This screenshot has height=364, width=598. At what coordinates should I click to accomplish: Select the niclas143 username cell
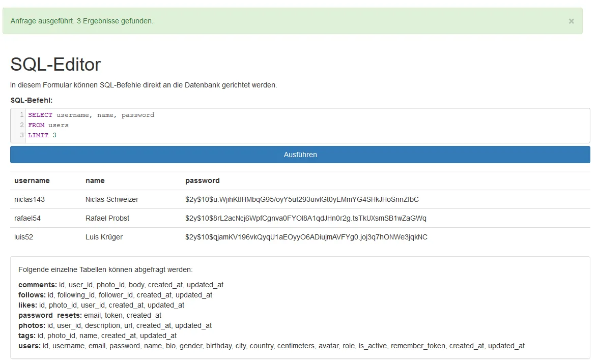(x=30, y=199)
